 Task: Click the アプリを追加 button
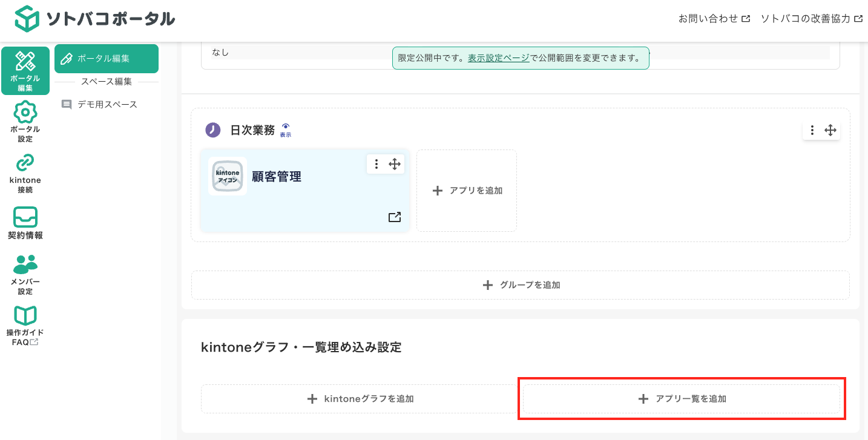pyautogui.click(x=466, y=190)
